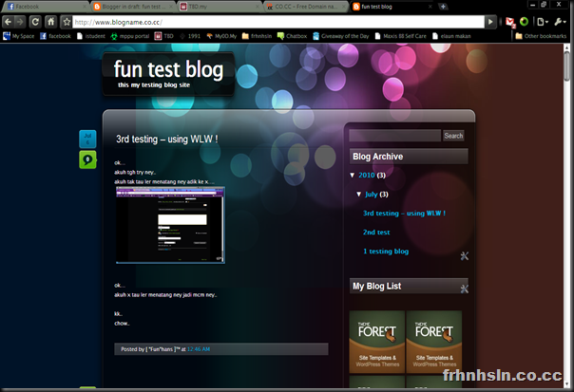Open the mppu portal bookmark
The height and width of the screenshot is (392, 574).
[130, 36]
